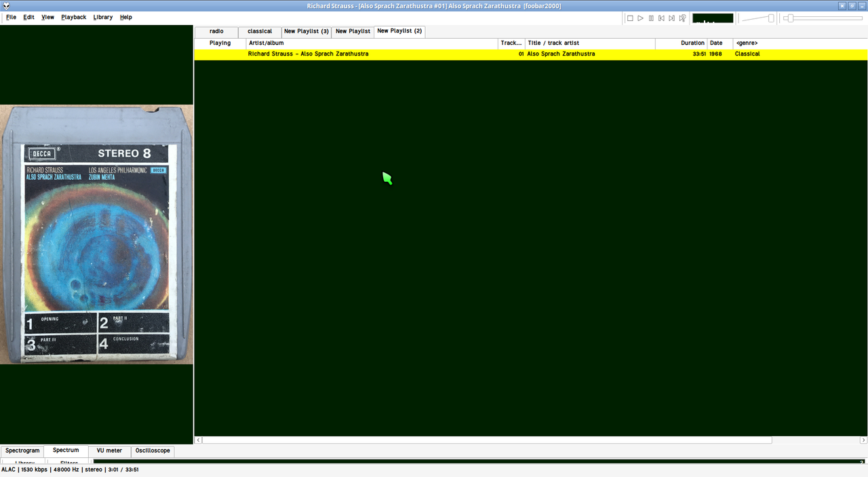Open the File menu
The width and height of the screenshot is (868, 477).
click(x=11, y=17)
